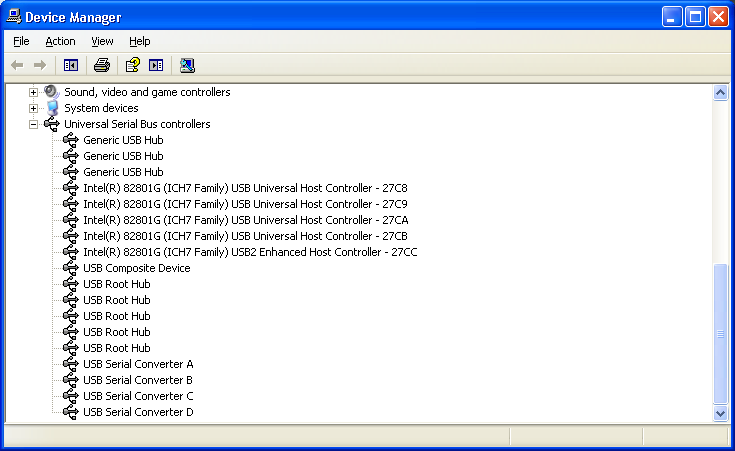Viewport: 735px width, 451px height.
Task: Click USB icon beside Host Controller 27CB
Action: (x=71, y=236)
